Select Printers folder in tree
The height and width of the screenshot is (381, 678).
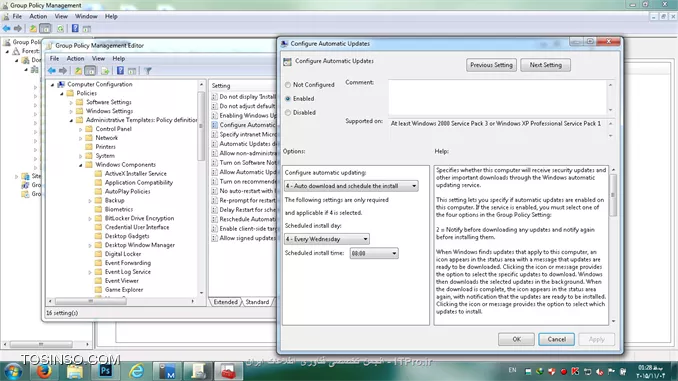tap(105, 147)
